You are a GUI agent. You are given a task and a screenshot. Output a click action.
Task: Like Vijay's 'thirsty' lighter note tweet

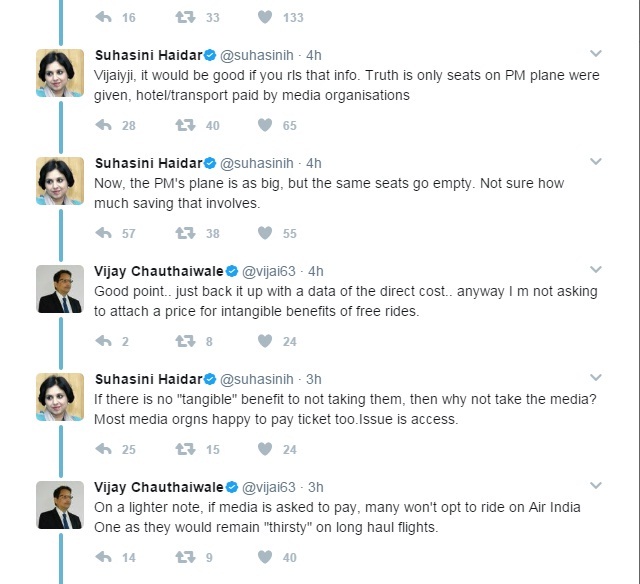[265, 557]
